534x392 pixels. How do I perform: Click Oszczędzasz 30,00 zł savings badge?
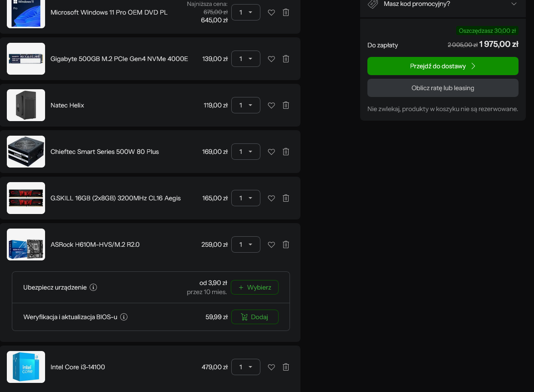(487, 31)
